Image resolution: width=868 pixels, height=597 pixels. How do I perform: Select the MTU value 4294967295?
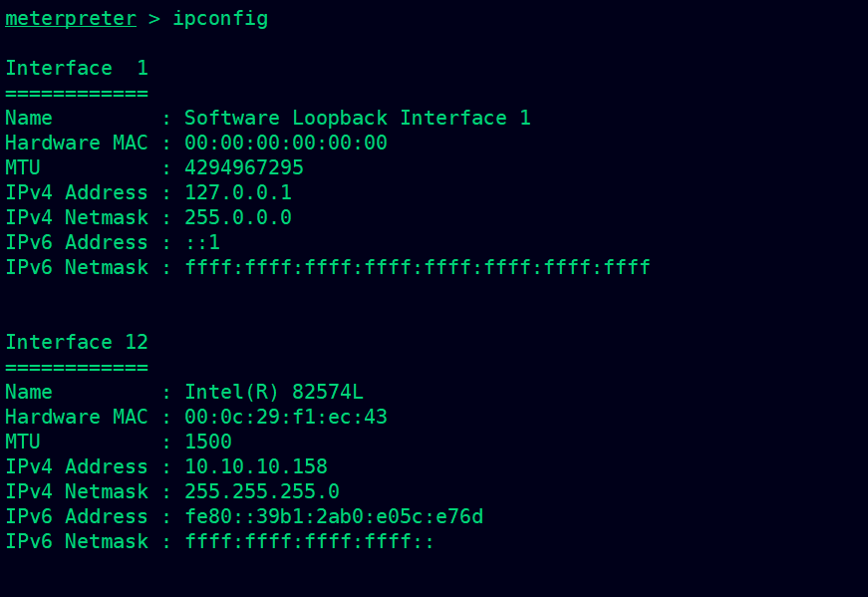click(x=244, y=167)
